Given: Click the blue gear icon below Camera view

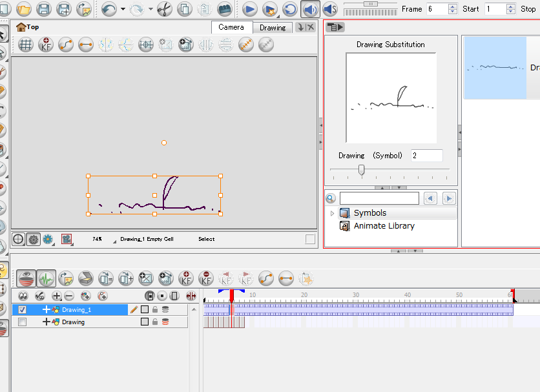Looking at the screenshot, I should point(48,239).
